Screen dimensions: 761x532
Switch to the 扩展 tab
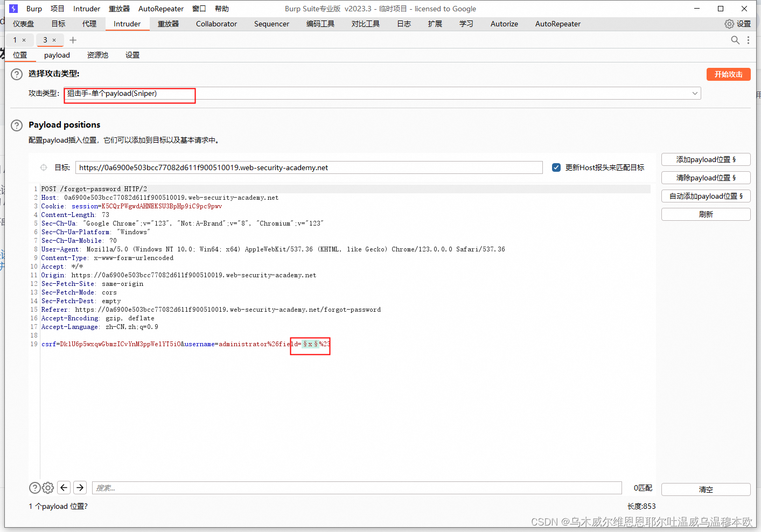coord(435,24)
